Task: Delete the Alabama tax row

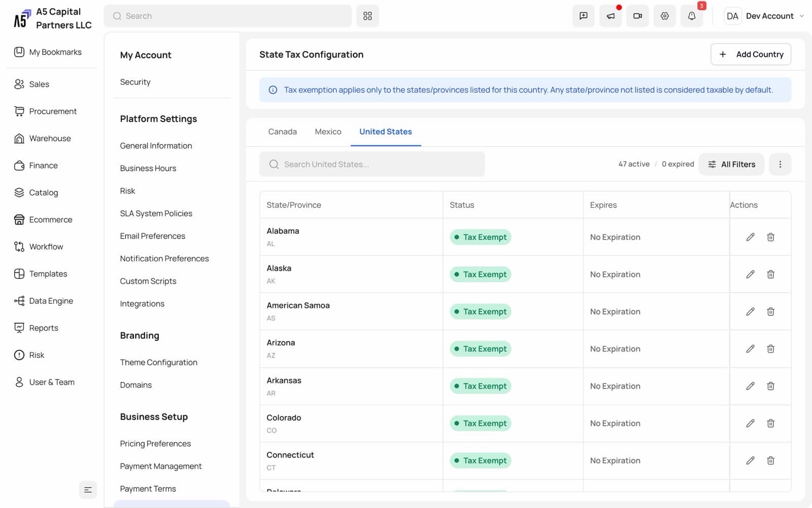Action: (770, 237)
